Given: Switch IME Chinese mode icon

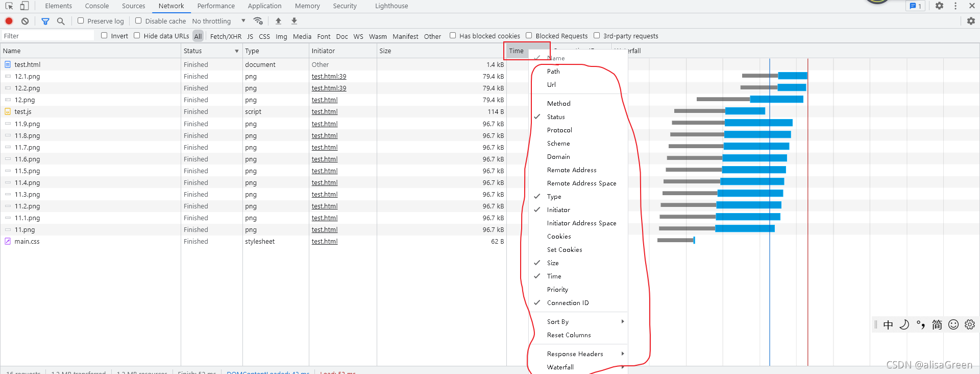Looking at the screenshot, I should tap(888, 324).
